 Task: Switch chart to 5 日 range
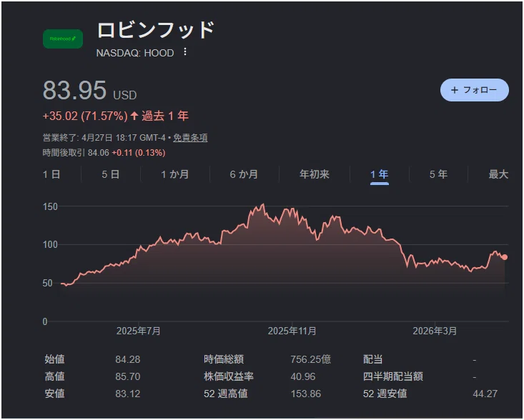tap(111, 174)
